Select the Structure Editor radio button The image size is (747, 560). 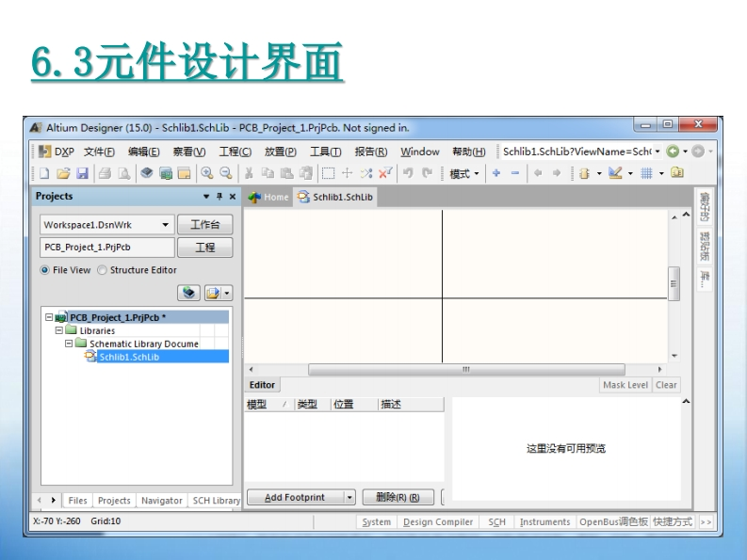click(x=103, y=270)
